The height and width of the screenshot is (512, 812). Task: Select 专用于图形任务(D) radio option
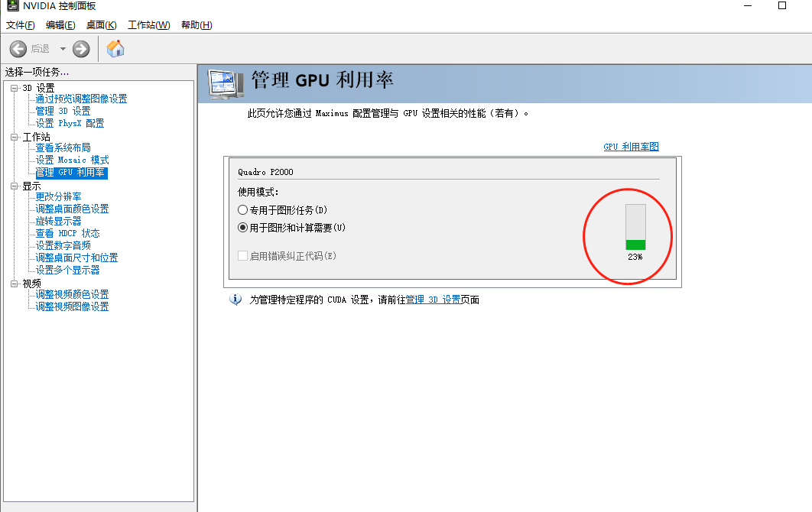coord(242,209)
